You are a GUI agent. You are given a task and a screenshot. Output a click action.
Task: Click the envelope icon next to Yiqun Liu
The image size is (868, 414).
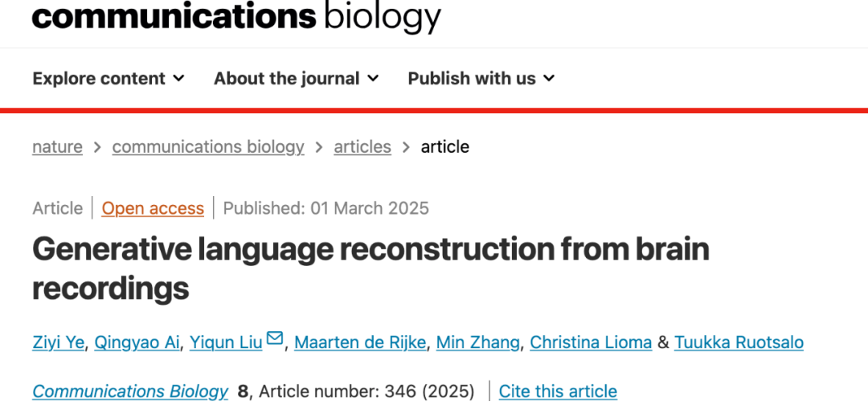275,338
